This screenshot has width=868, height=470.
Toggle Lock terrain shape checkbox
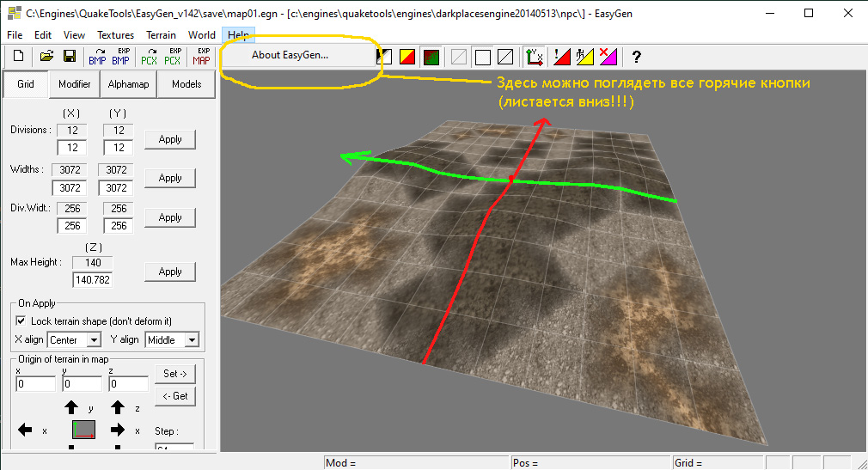(x=21, y=320)
